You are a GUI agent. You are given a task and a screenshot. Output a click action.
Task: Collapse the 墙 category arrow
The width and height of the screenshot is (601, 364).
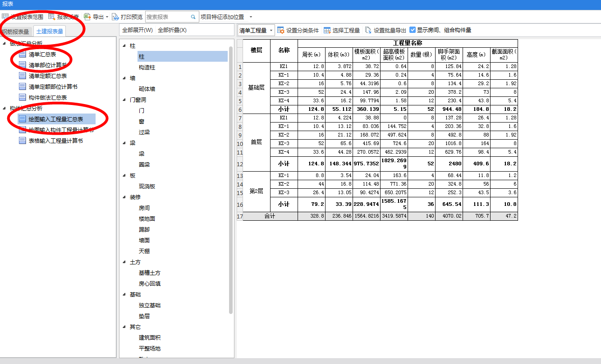point(124,78)
